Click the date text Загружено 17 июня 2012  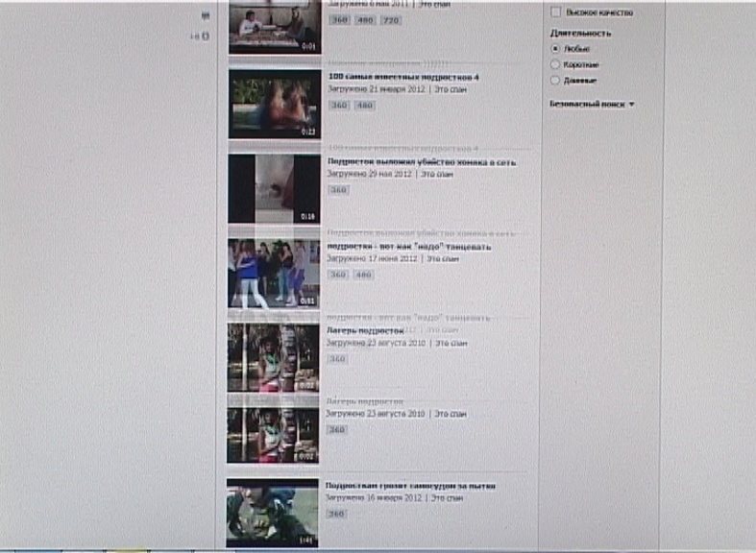coord(372,258)
